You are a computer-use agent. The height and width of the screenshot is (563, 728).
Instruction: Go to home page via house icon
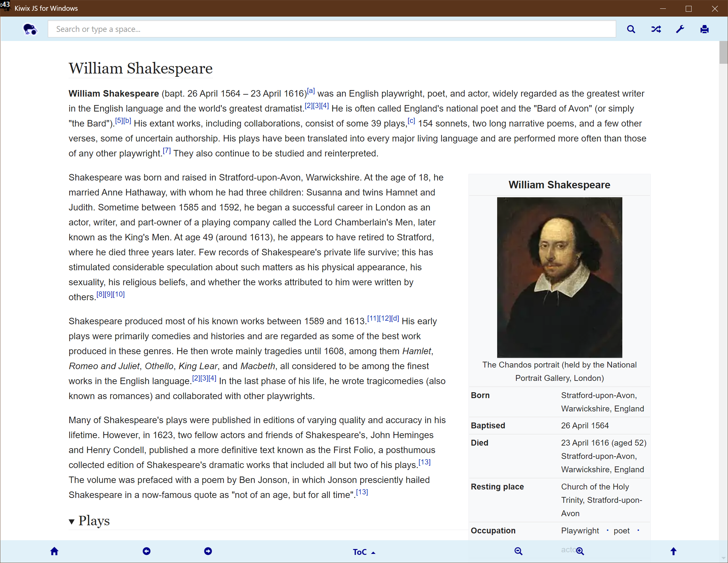click(x=54, y=551)
